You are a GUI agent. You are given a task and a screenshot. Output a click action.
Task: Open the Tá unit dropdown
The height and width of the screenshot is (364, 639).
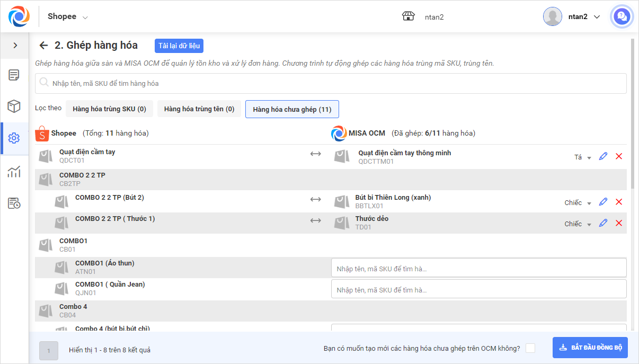tap(583, 157)
